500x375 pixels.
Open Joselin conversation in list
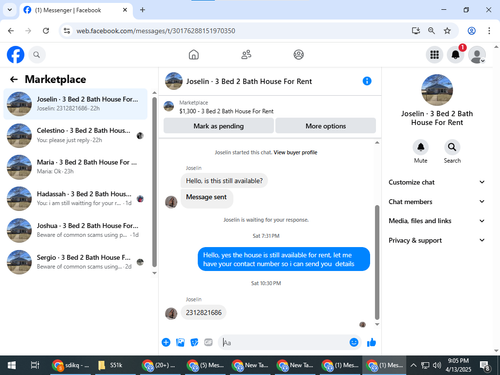(75, 104)
